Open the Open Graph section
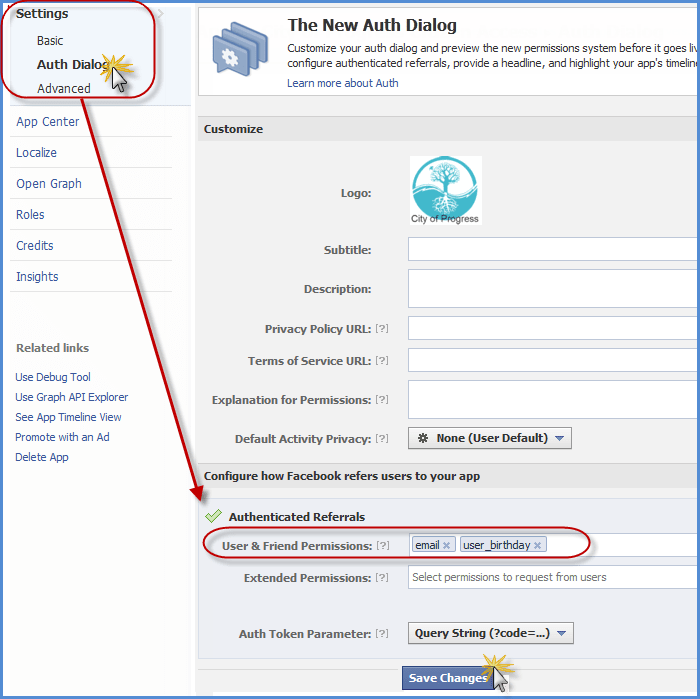This screenshot has height=699, width=700. click(49, 184)
